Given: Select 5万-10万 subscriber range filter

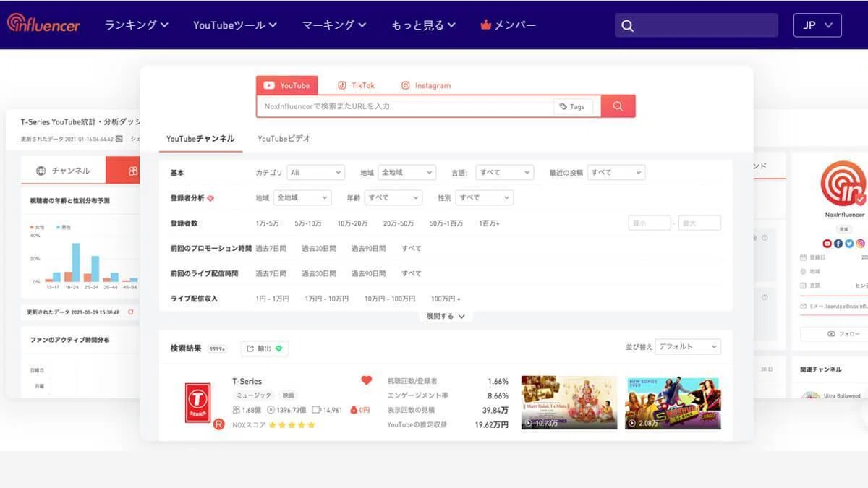Looking at the screenshot, I should [308, 223].
